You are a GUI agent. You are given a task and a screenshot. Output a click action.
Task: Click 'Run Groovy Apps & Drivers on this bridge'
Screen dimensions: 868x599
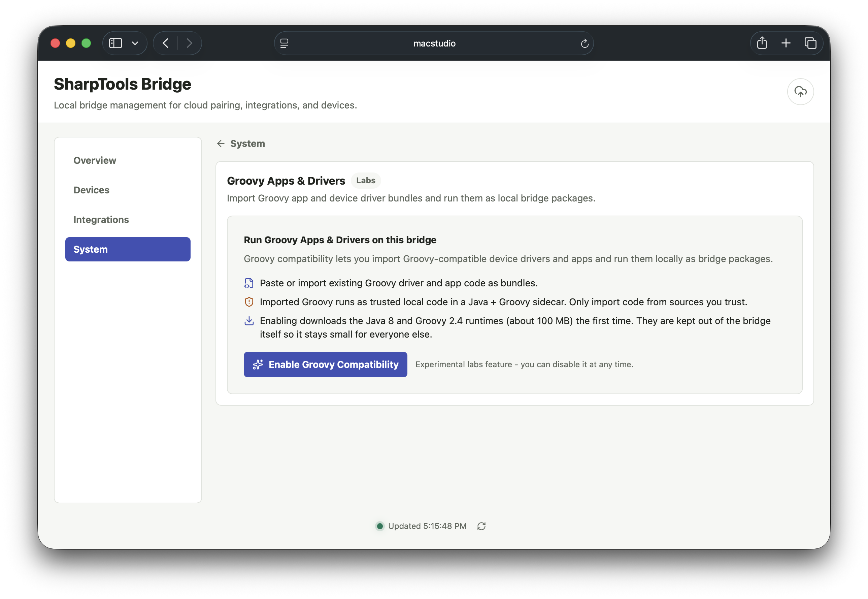tap(340, 240)
